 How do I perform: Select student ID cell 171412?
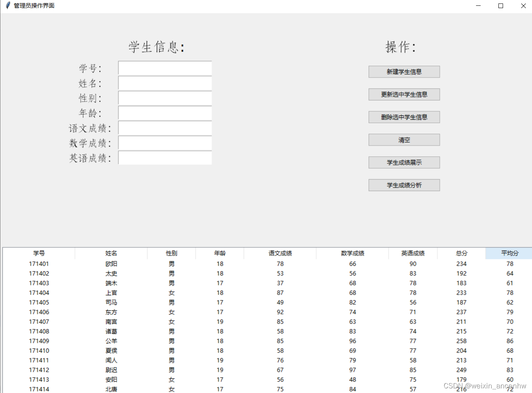pos(39,370)
